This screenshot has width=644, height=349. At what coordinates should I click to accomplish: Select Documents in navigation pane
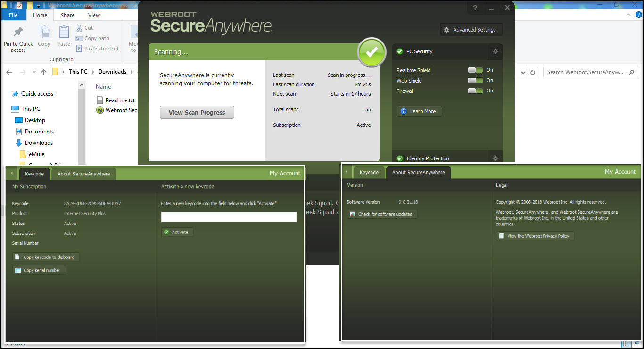pos(34,132)
